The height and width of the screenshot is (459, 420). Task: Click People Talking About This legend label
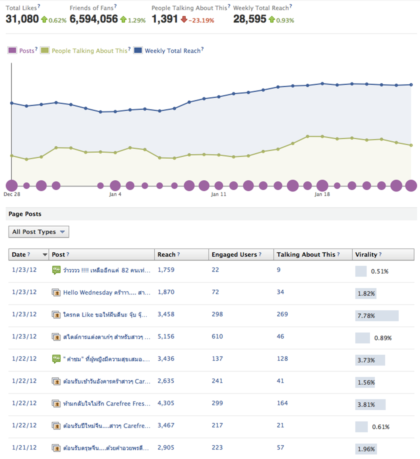(89, 51)
